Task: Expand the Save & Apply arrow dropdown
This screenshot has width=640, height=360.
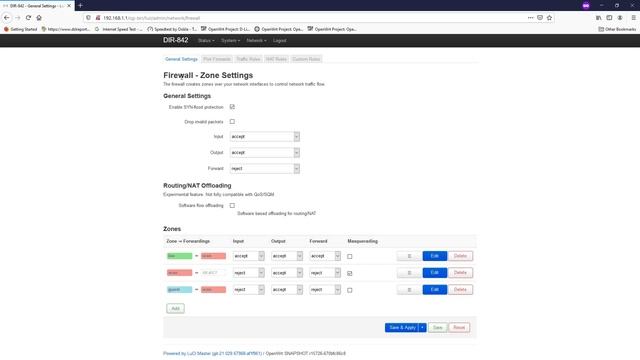Action: pyautogui.click(x=422, y=327)
